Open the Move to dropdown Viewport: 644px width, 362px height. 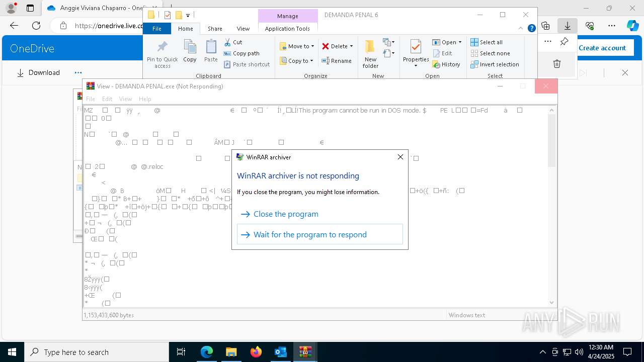point(297,46)
